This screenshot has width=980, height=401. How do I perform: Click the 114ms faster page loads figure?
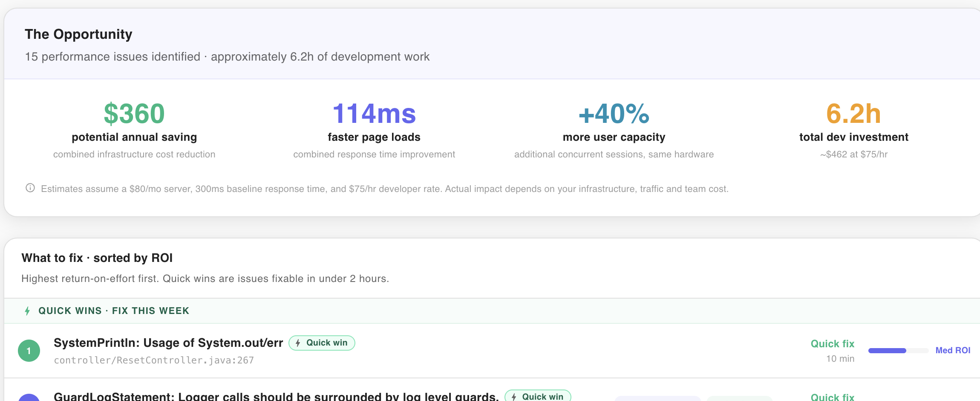point(374,113)
